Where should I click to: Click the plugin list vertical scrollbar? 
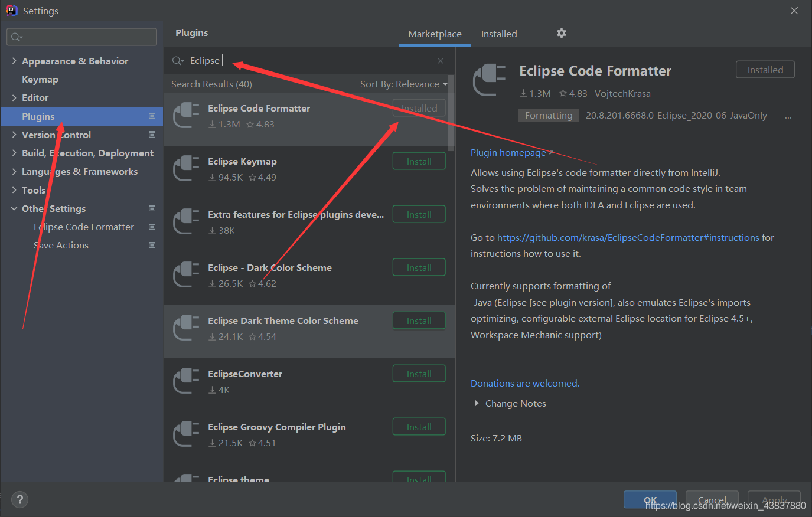point(451,112)
